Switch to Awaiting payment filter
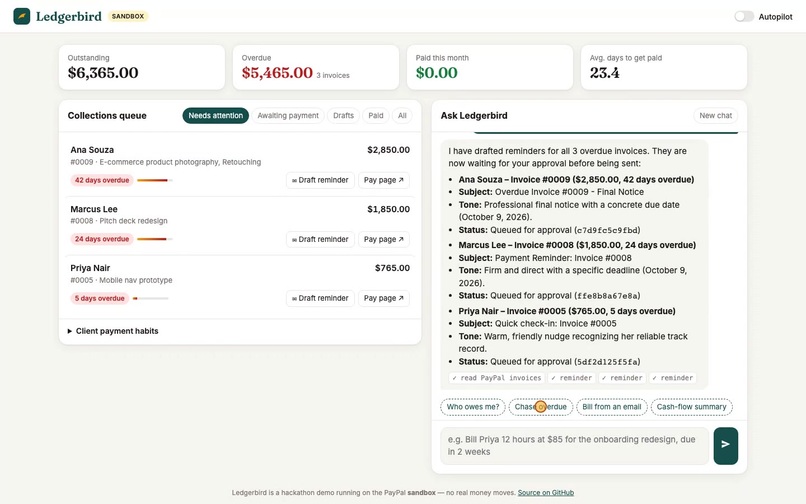This screenshot has width=806, height=504. pyautogui.click(x=288, y=116)
